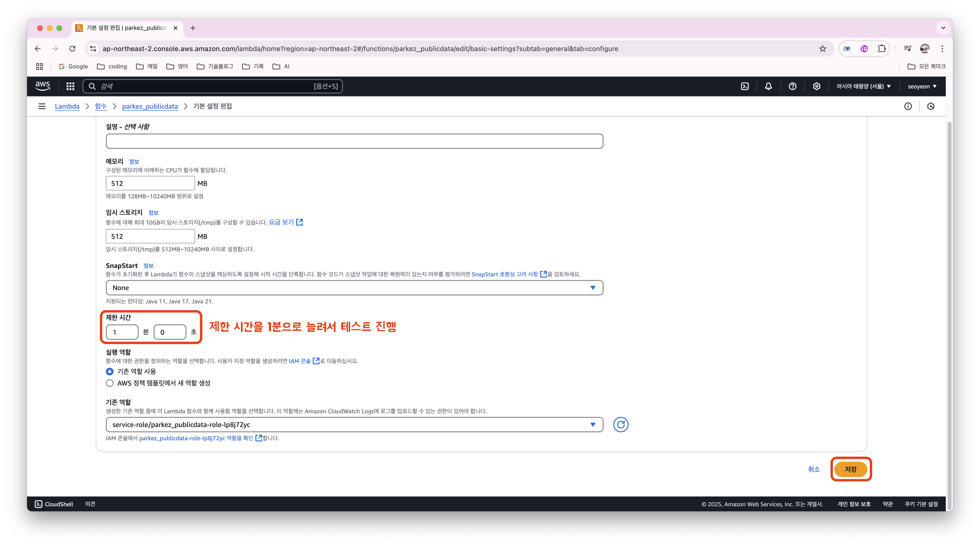Screen dimensions: 980x547
Task: Go to Lambda breadcrumb link
Action: pyautogui.click(x=67, y=107)
